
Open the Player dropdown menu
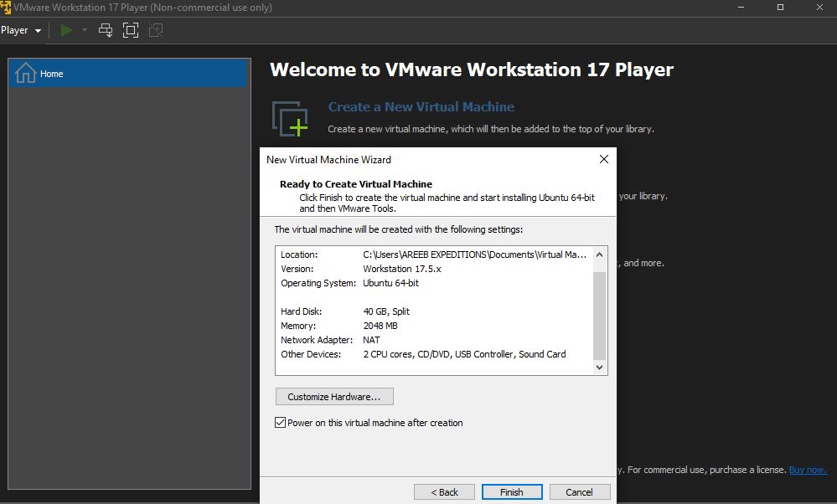[21, 30]
